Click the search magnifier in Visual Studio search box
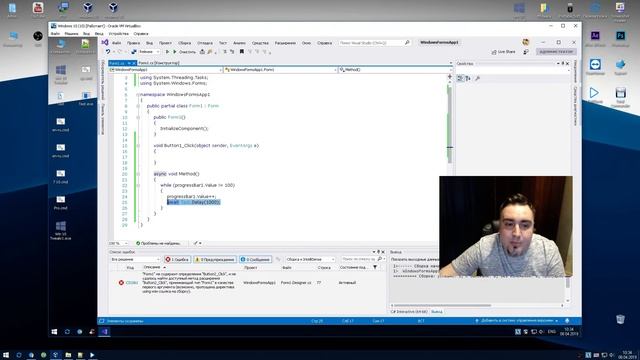Viewport: 640px width, 360px height. tap(407, 42)
